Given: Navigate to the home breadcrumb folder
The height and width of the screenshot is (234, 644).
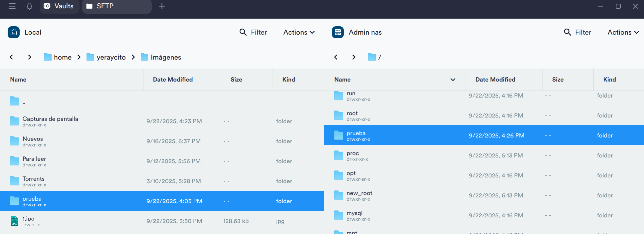Looking at the screenshot, I should click(62, 57).
